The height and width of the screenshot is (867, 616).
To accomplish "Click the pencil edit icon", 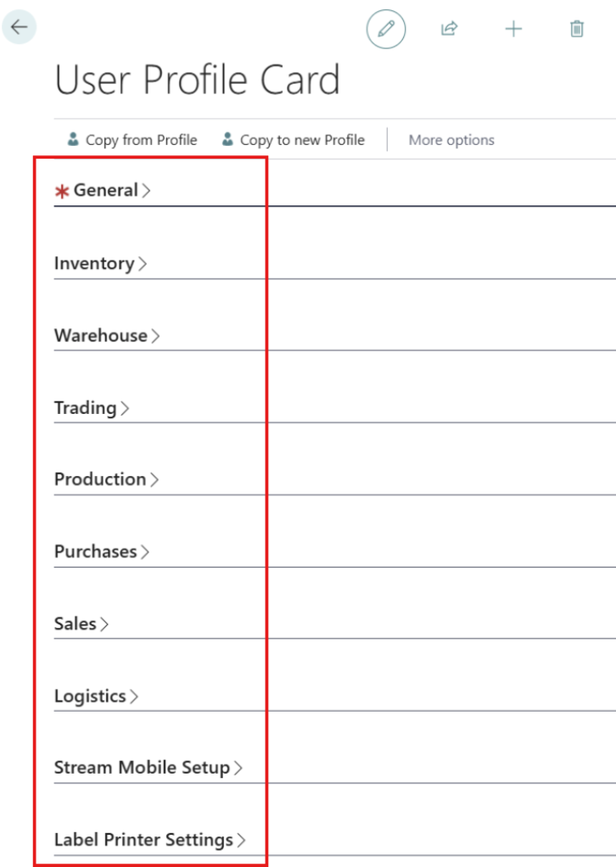I will [x=386, y=30].
